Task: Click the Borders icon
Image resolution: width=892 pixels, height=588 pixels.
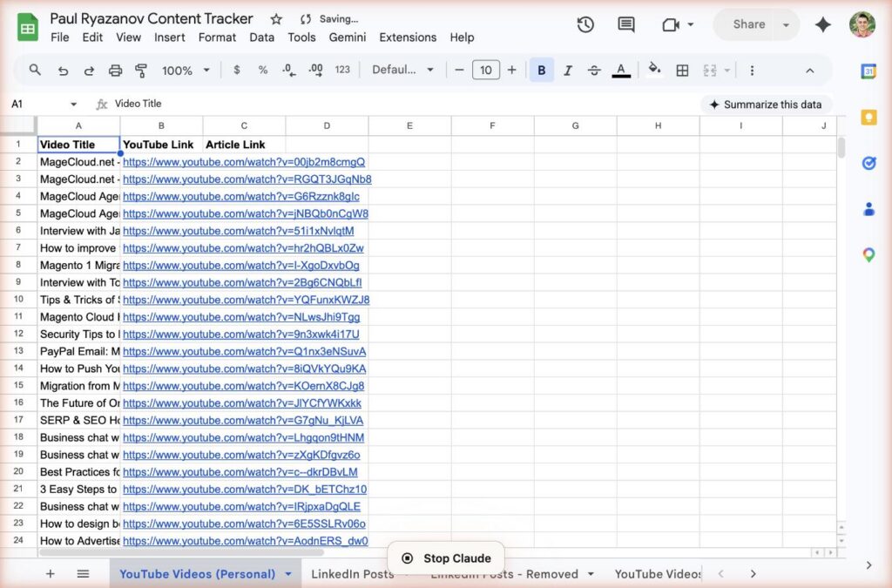Action: [x=682, y=70]
